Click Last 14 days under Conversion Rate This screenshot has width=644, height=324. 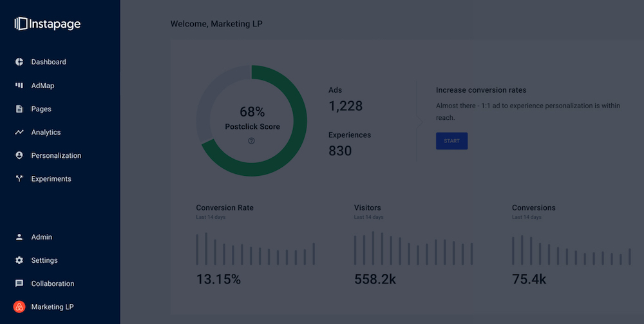point(211,217)
